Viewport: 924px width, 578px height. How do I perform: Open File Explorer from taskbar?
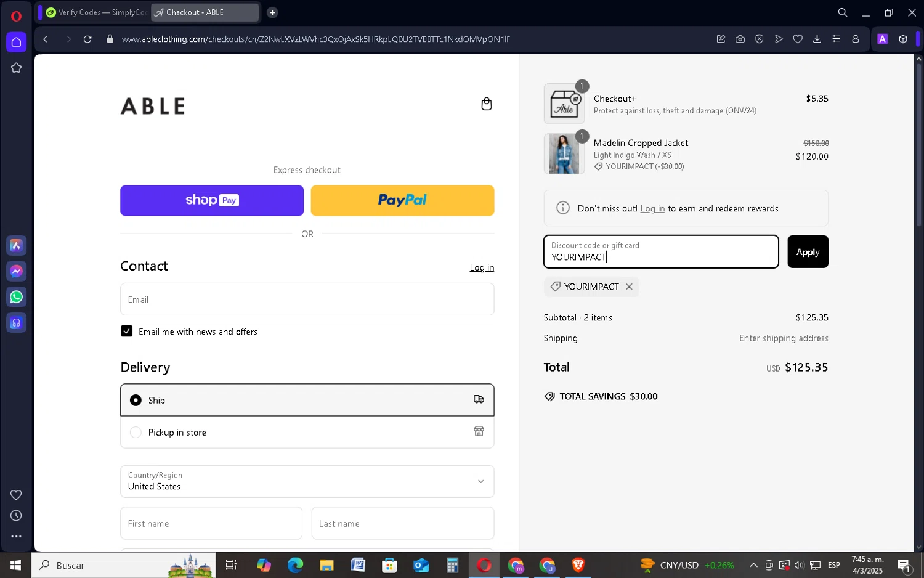point(326,565)
